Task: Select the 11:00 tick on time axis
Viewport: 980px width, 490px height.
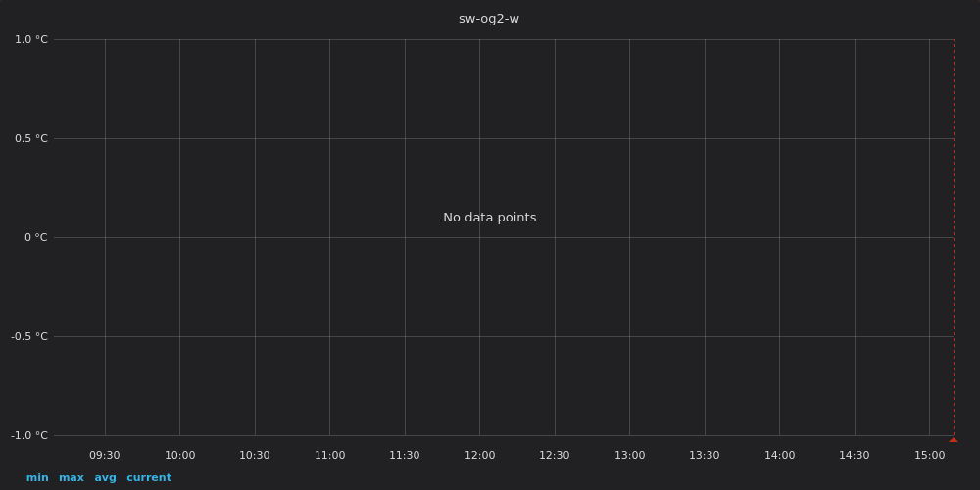Action: 329,455
